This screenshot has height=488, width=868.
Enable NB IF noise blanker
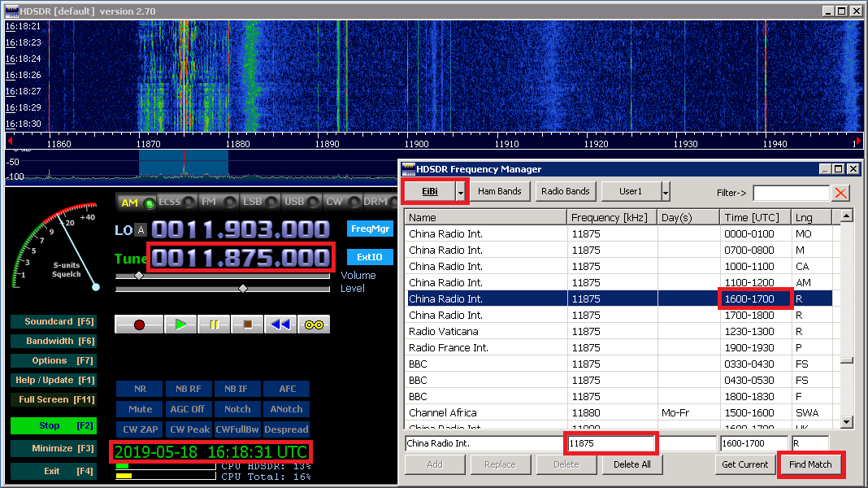pos(237,389)
